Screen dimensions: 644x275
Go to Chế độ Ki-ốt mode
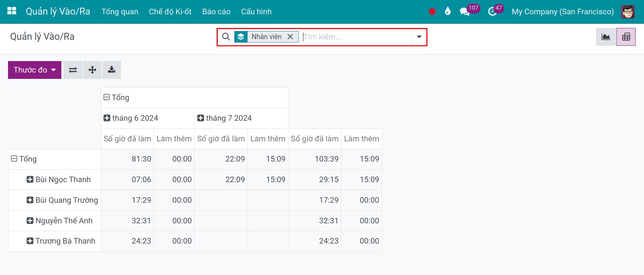click(170, 12)
